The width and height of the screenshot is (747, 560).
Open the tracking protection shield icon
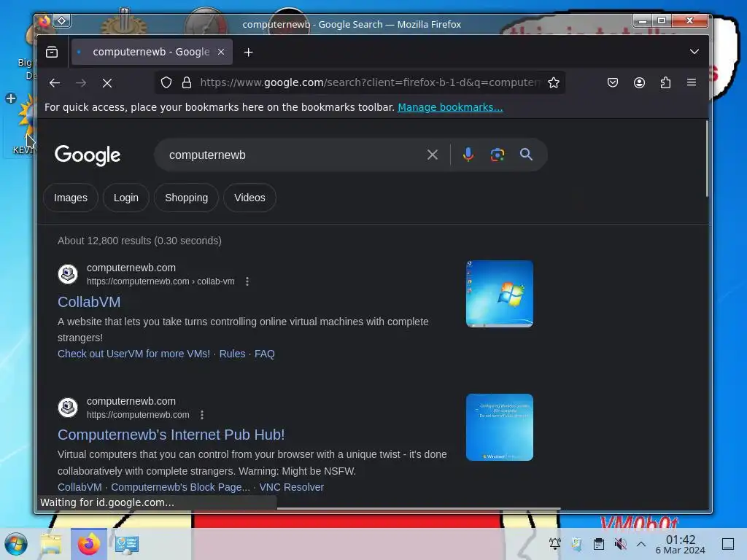tap(166, 82)
